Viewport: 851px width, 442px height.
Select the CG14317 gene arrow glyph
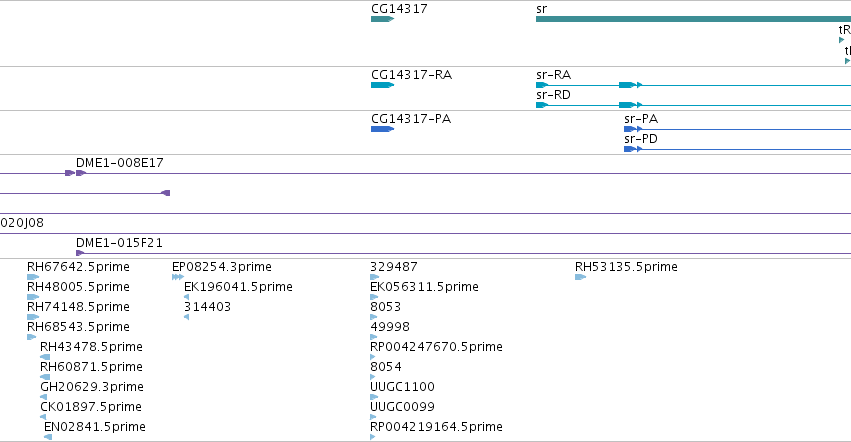(x=383, y=19)
